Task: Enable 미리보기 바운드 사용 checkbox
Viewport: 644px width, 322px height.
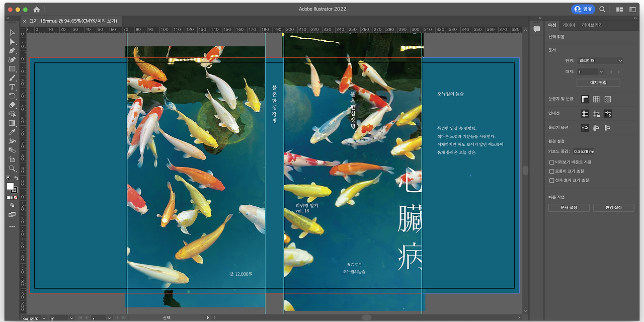Action: click(x=551, y=162)
